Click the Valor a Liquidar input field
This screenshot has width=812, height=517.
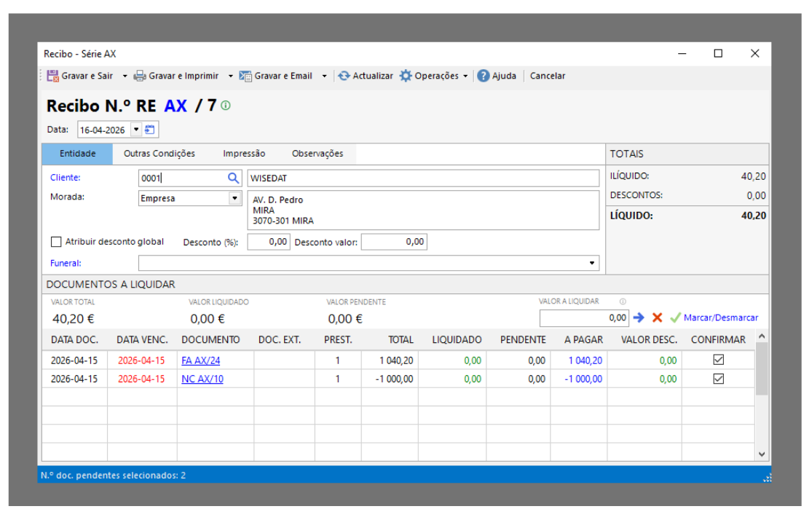[x=583, y=317]
